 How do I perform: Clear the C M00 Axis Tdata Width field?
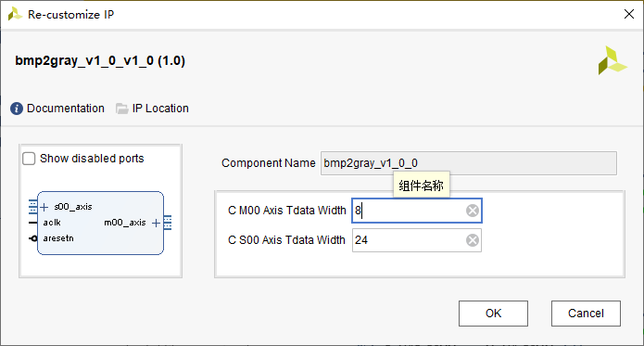tap(473, 211)
